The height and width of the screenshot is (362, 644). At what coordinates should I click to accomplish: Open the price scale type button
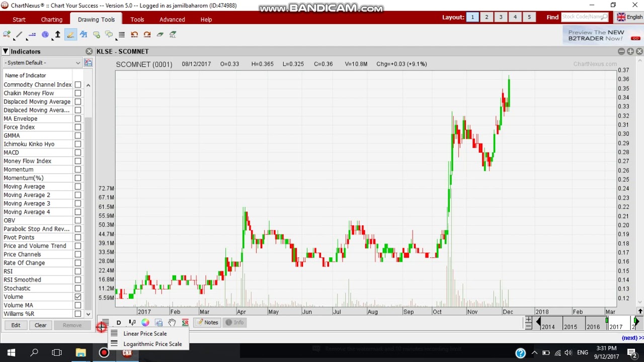pos(105,323)
